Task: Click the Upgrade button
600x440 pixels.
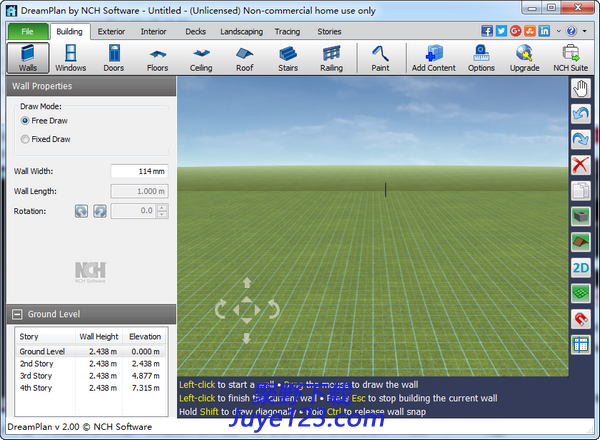Action: click(x=525, y=58)
